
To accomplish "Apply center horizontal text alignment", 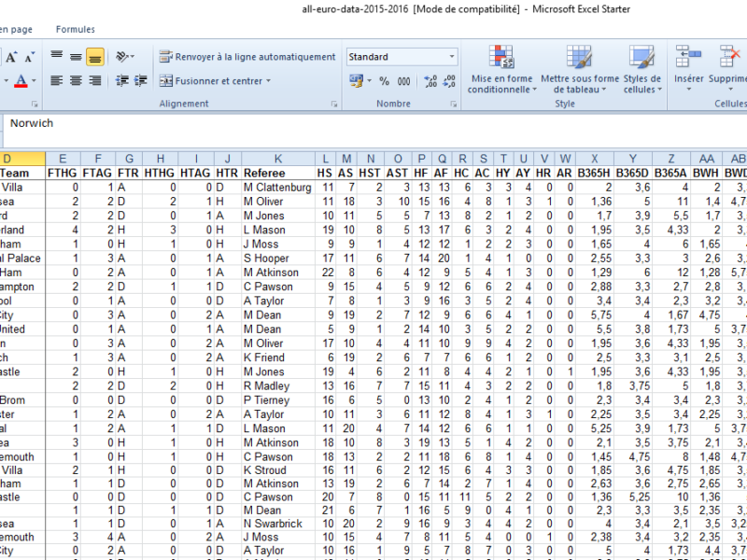I will (x=76, y=81).
